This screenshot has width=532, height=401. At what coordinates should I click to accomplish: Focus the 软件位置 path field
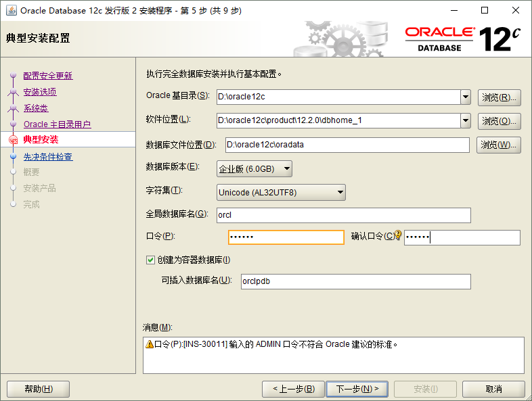click(x=338, y=120)
